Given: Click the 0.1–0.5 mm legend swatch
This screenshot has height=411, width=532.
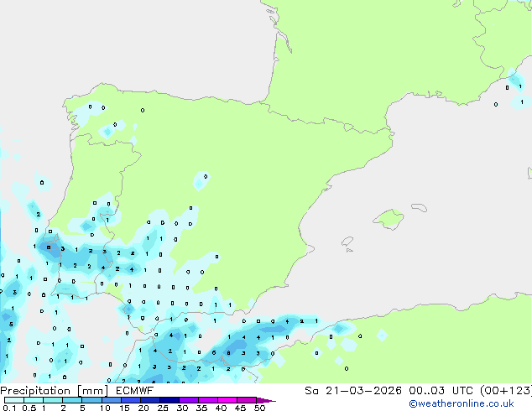Looking at the screenshot, I should pos(14,400).
